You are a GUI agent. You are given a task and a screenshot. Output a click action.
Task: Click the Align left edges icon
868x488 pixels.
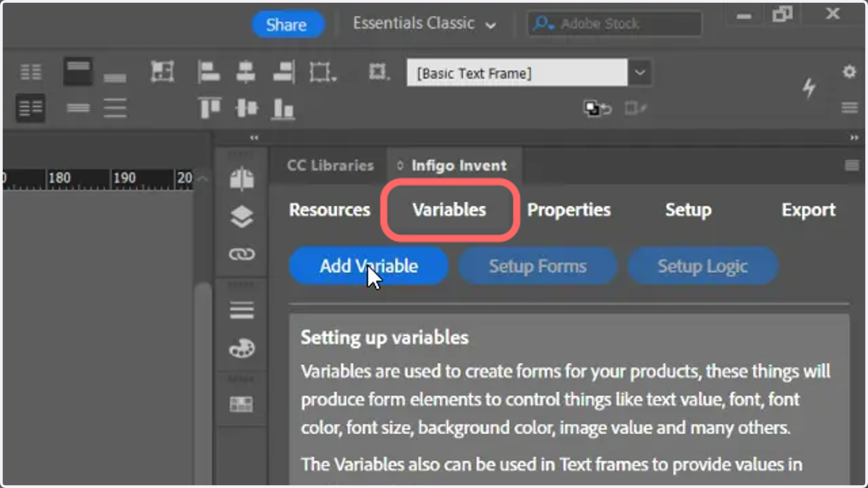click(x=209, y=72)
